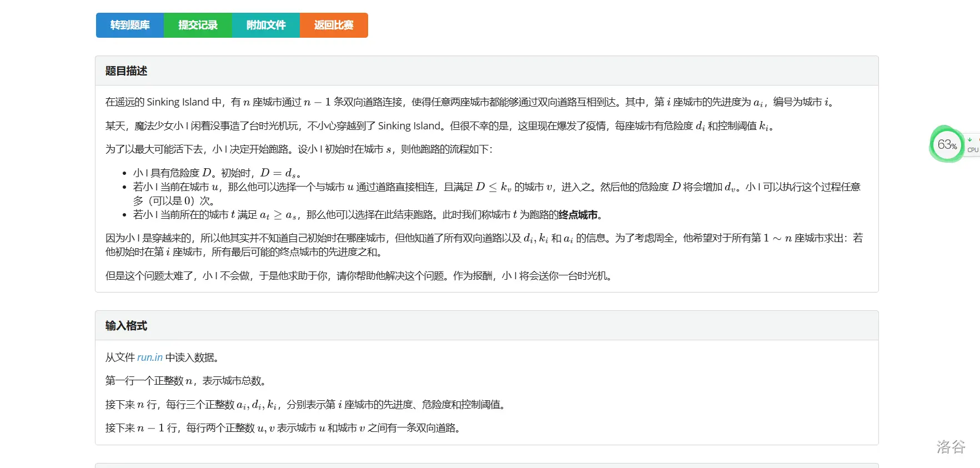This screenshot has width=980, height=468.
Task: Click the 输入格式 section header
Action: tap(127, 326)
